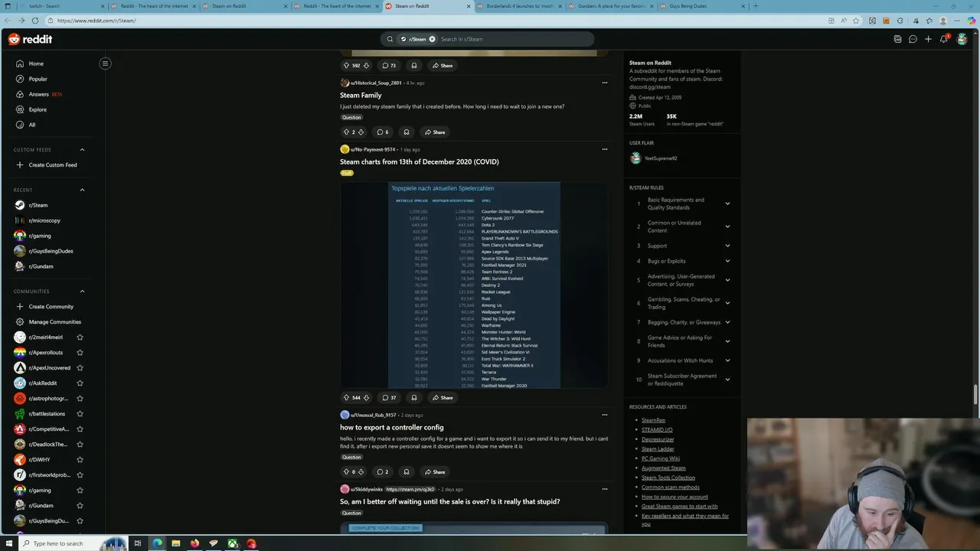Open overflow menu on Steam Family post
The width and height of the screenshot is (980, 551).
tap(604, 83)
